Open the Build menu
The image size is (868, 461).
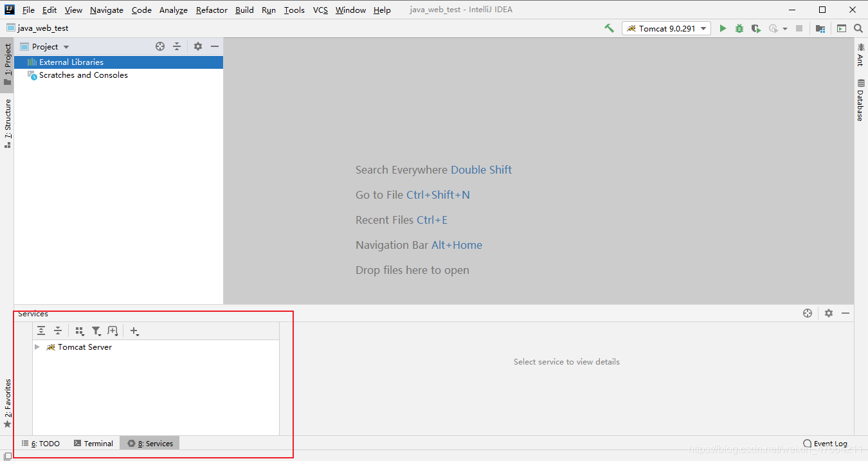point(244,10)
